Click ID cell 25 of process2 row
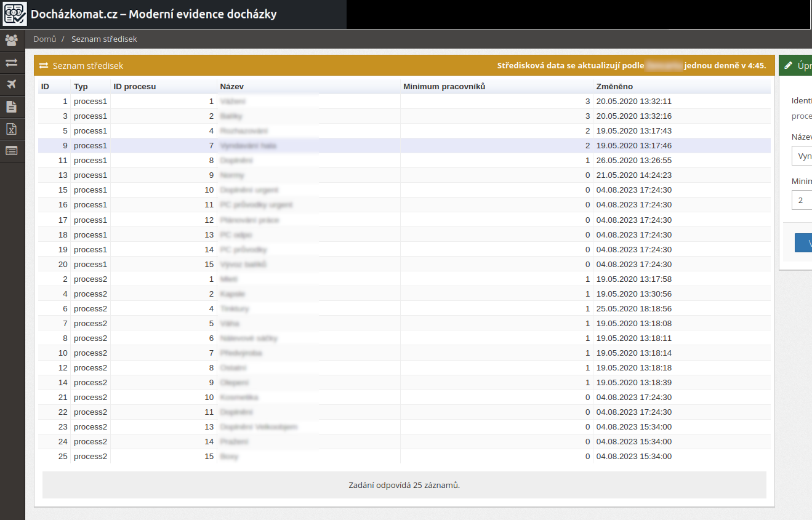Viewport: 812px width, 520px height. (54, 456)
